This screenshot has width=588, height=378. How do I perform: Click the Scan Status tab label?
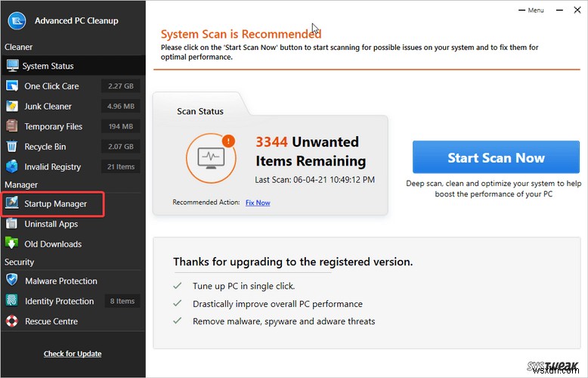(x=200, y=111)
